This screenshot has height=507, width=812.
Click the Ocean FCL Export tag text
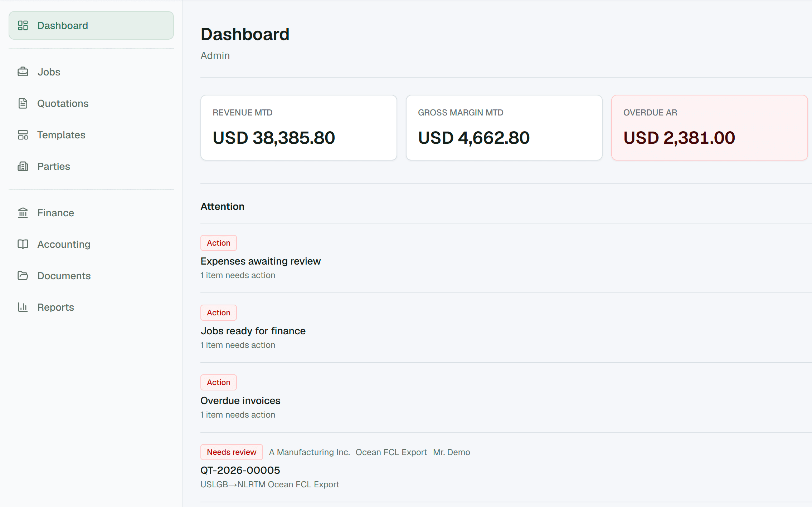(x=391, y=452)
